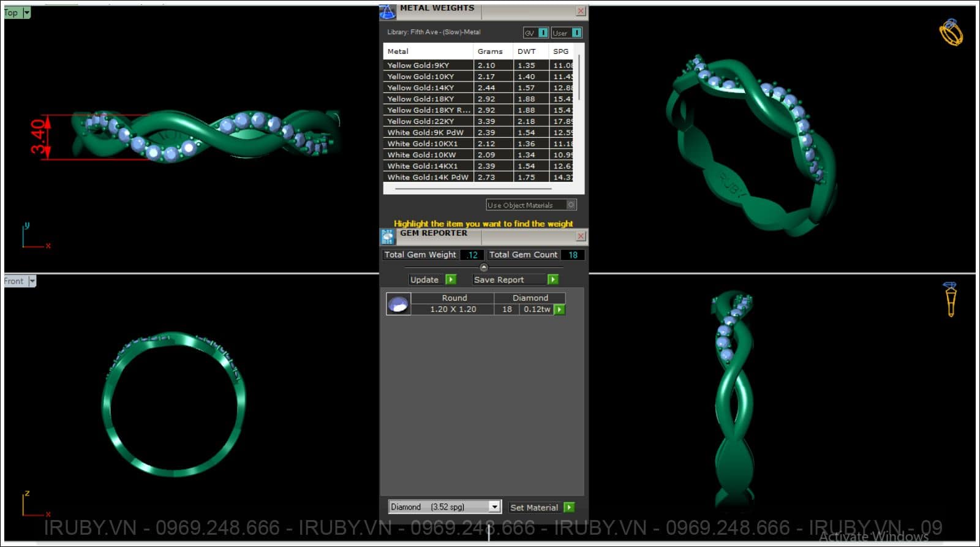
Task: Click the green arrow beside Set Material
Action: 569,507
